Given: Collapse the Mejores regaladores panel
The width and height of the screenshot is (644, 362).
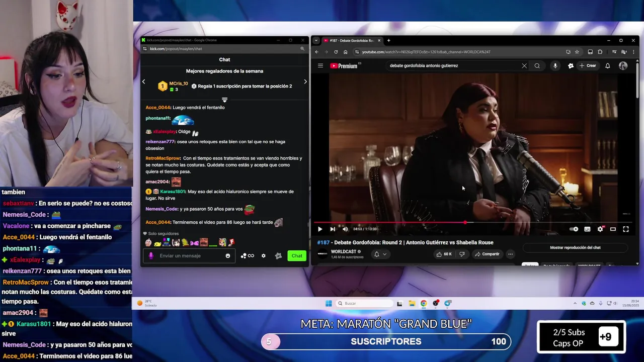Looking at the screenshot, I should [224, 100].
